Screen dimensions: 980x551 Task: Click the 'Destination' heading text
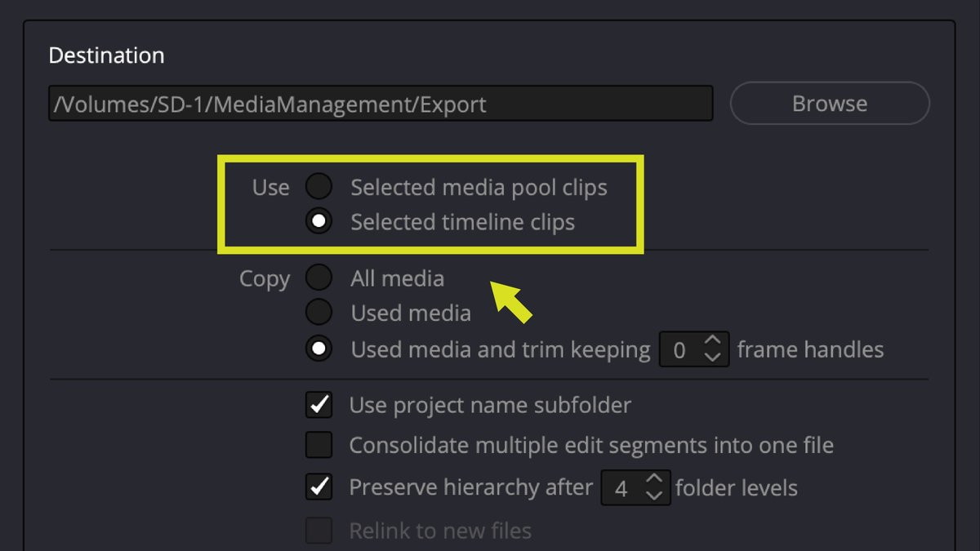[106, 56]
